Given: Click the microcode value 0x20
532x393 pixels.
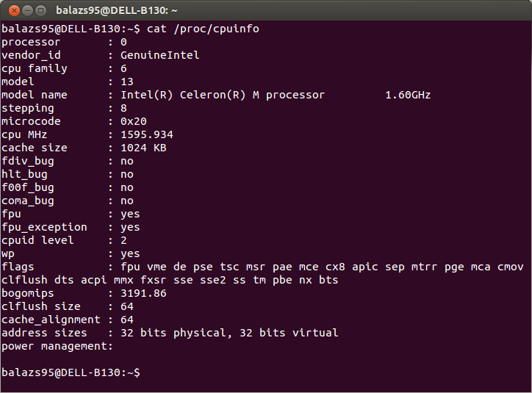Looking at the screenshot, I should tap(134, 121).
